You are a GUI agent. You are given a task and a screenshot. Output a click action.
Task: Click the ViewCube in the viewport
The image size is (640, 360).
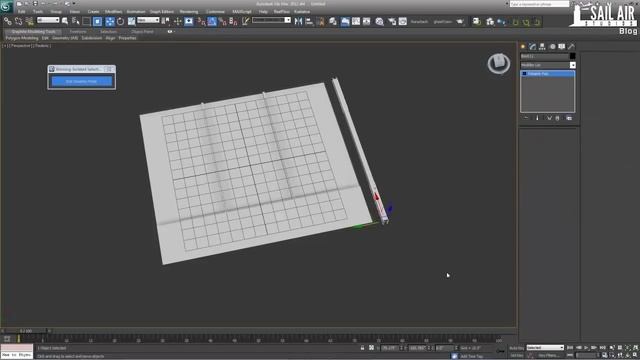(498, 63)
